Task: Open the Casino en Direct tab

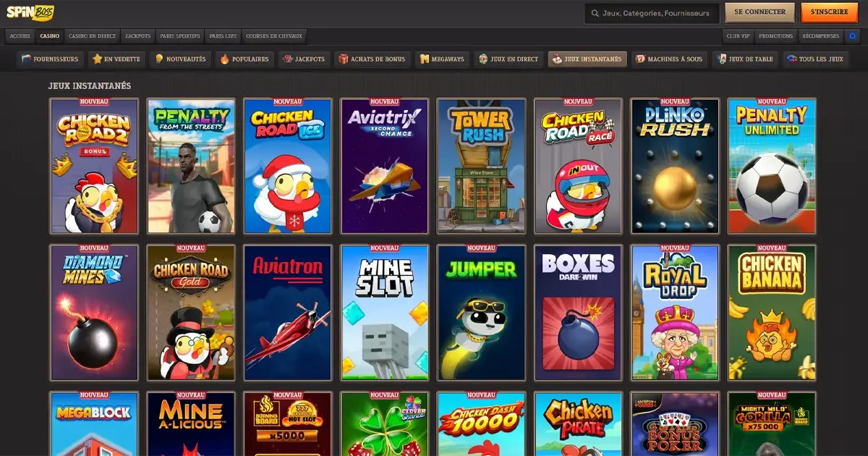Action: pos(92,36)
